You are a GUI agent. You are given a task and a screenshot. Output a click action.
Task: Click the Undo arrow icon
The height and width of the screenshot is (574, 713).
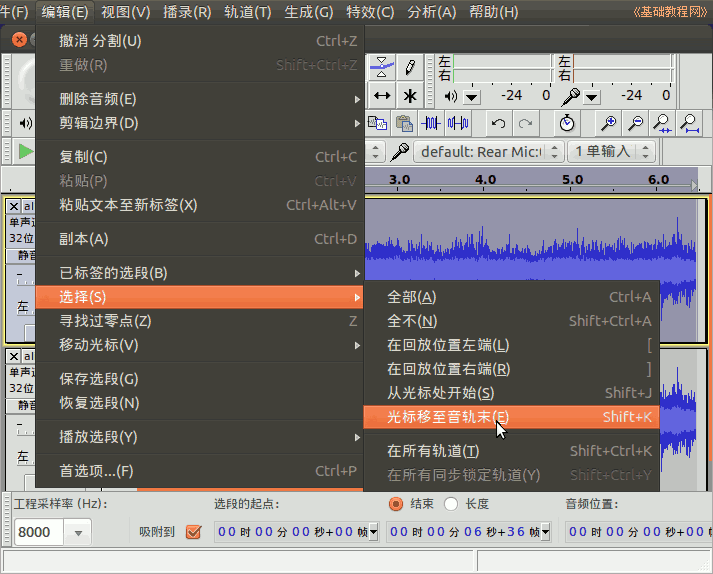pyautogui.click(x=498, y=123)
